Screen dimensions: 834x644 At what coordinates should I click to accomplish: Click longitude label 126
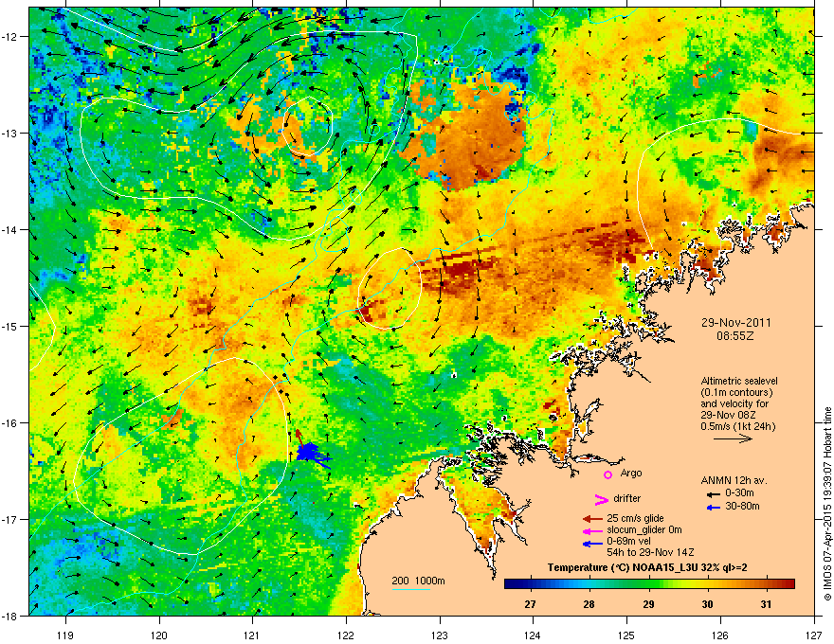pyautogui.click(x=720, y=635)
